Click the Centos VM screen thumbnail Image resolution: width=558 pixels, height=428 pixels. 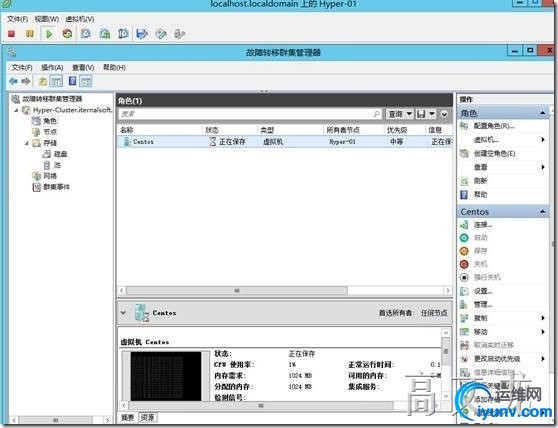click(x=166, y=376)
